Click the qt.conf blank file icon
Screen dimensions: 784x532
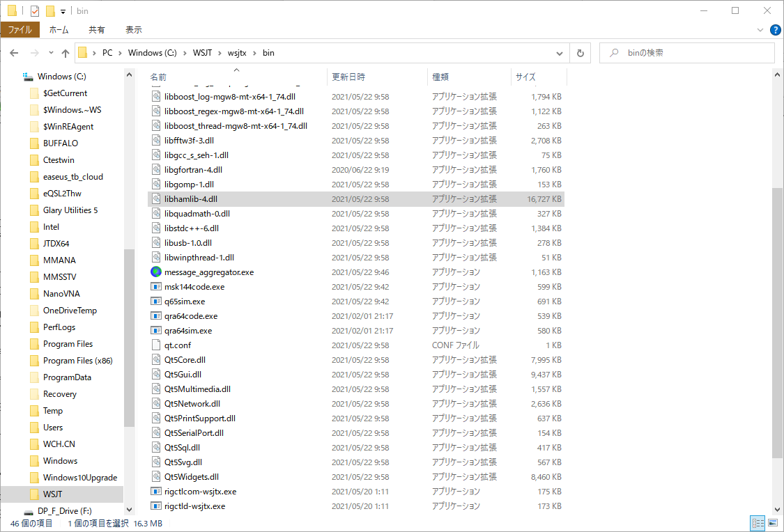(156, 345)
